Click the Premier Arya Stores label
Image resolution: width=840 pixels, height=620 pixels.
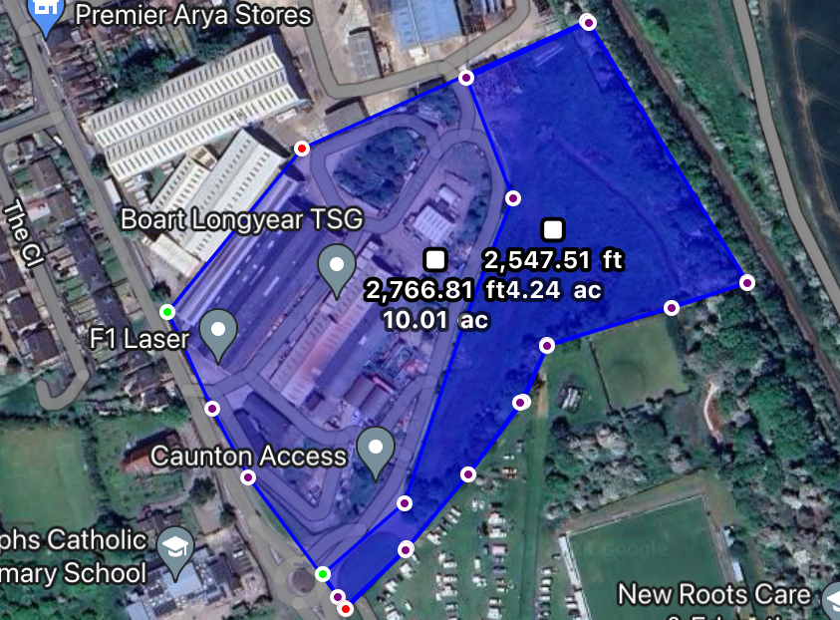[x=193, y=15]
